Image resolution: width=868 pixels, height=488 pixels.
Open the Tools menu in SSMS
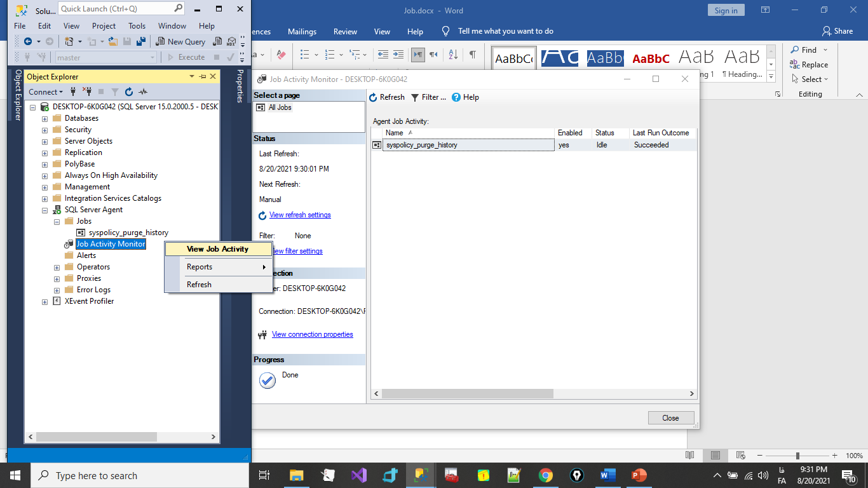[137, 26]
